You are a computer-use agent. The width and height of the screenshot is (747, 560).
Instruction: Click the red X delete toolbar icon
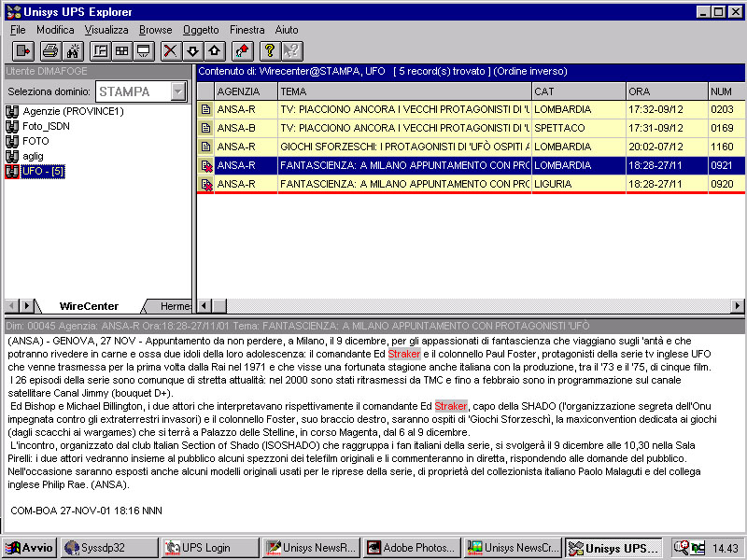point(171,51)
